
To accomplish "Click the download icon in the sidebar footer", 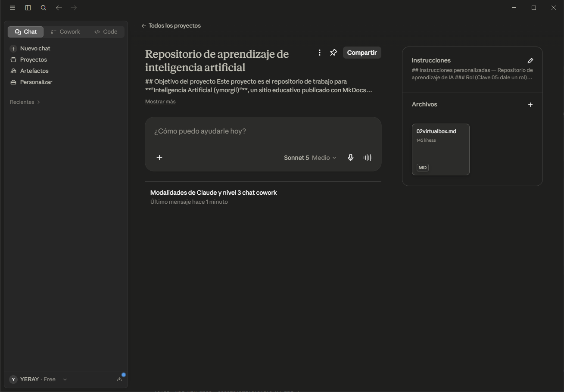I will 119,379.
